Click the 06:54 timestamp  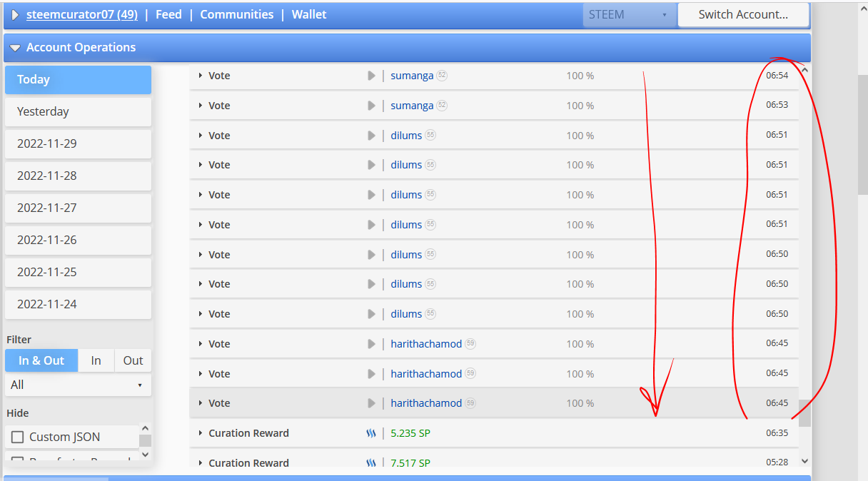(777, 76)
